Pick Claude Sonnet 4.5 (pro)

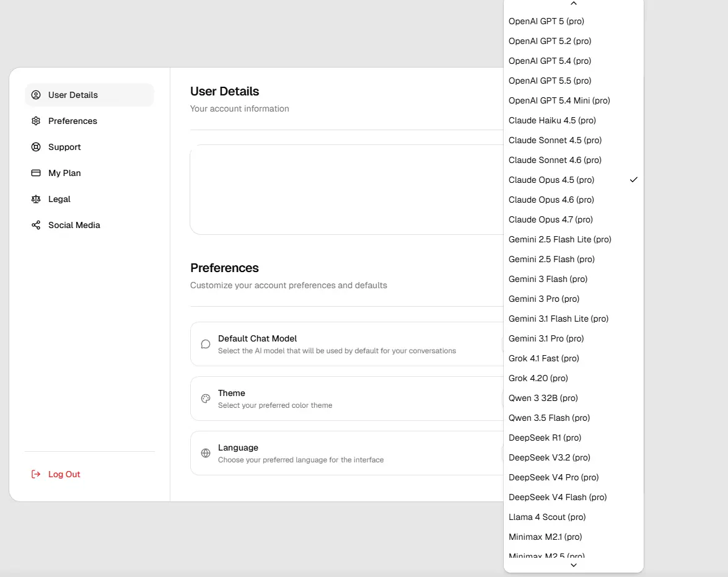[x=573, y=140]
